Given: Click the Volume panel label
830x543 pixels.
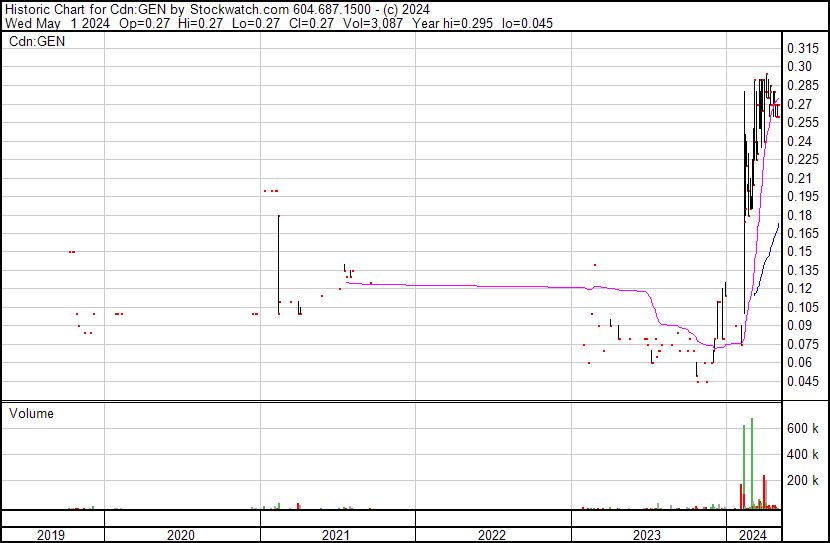Looking at the screenshot, I should [31, 413].
